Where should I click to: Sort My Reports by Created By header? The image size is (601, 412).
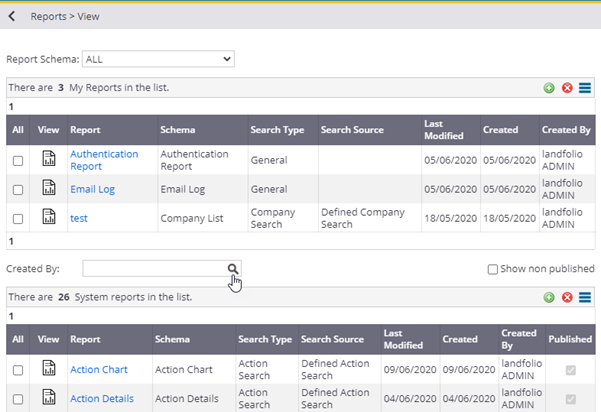click(566, 130)
